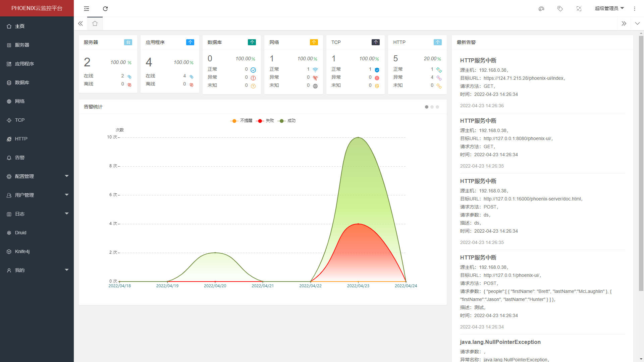Image resolution: width=644 pixels, height=362 pixels.
Task: Click the Home tab icon
Action: (x=95, y=23)
